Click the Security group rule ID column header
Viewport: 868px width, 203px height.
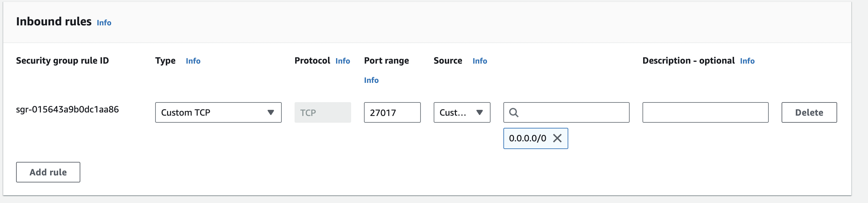(x=62, y=61)
